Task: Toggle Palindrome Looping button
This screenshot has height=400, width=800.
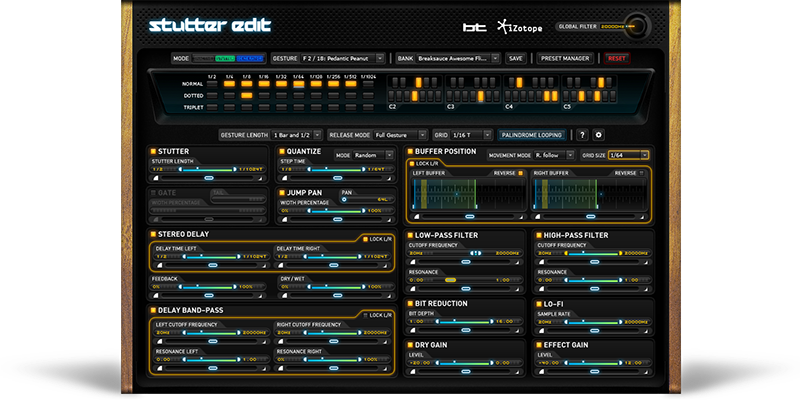Action: 532,135
